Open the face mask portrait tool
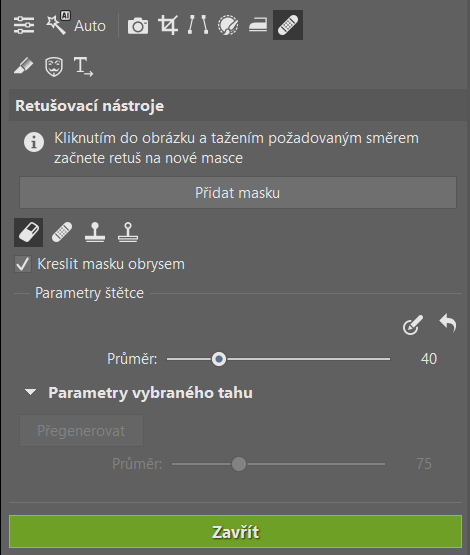 54,67
